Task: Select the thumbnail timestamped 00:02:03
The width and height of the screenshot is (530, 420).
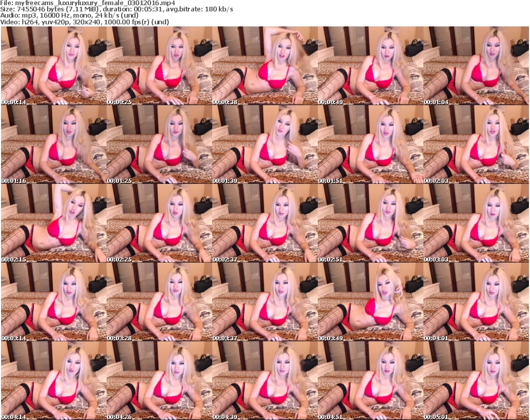Action: click(476, 144)
